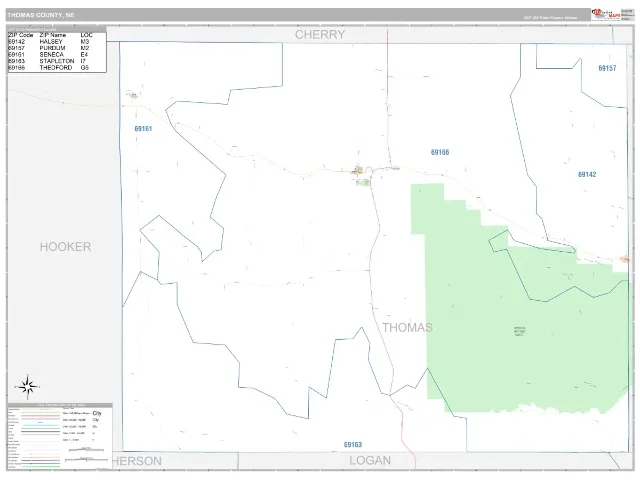Viewport: 640px width, 480px height.
Task: Click the 69163 ZIP label on the map
Action: pos(353,444)
